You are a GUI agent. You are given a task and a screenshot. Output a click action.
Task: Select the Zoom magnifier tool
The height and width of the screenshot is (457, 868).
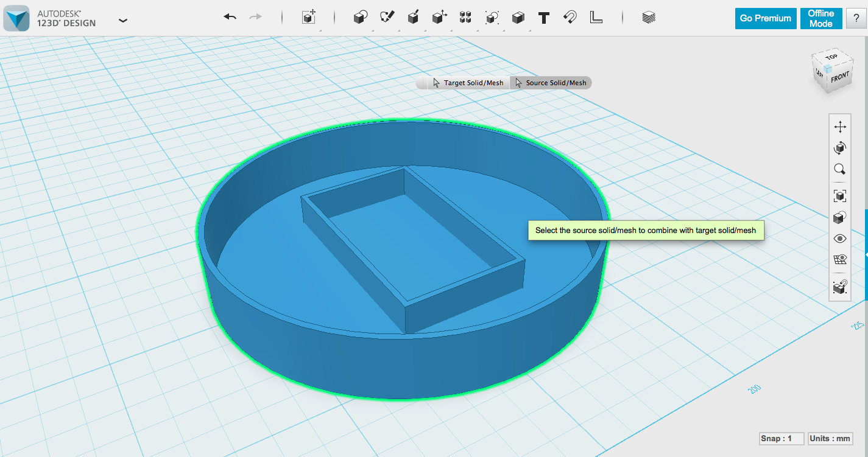pos(840,169)
